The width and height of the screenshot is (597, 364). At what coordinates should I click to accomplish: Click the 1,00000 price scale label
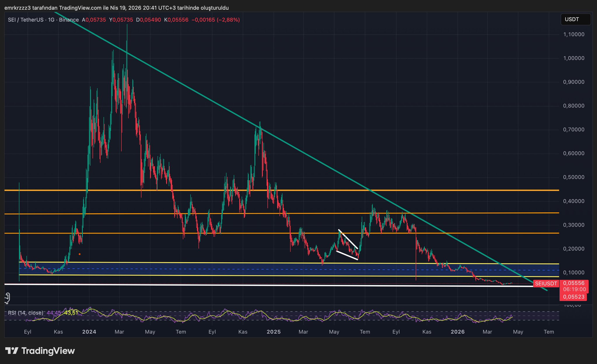click(x=573, y=58)
